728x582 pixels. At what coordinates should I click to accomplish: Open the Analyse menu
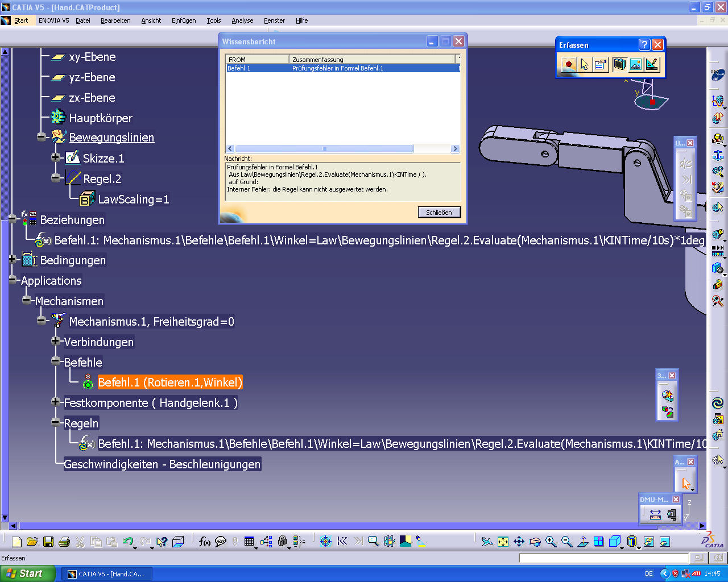tap(242, 20)
